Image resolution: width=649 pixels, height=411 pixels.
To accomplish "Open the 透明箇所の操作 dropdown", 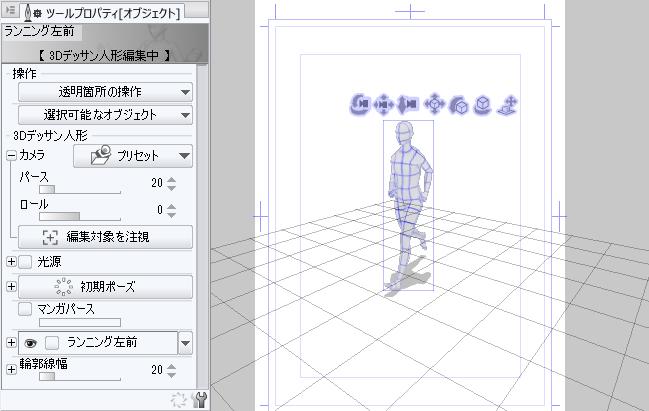I will tap(105, 91).
